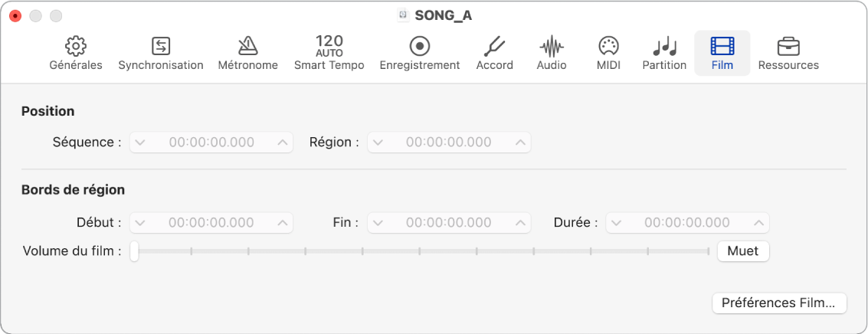Select the Synchronisation settings icon
The height and width of the screenshot is (334, 868).
tap(161, 46)
